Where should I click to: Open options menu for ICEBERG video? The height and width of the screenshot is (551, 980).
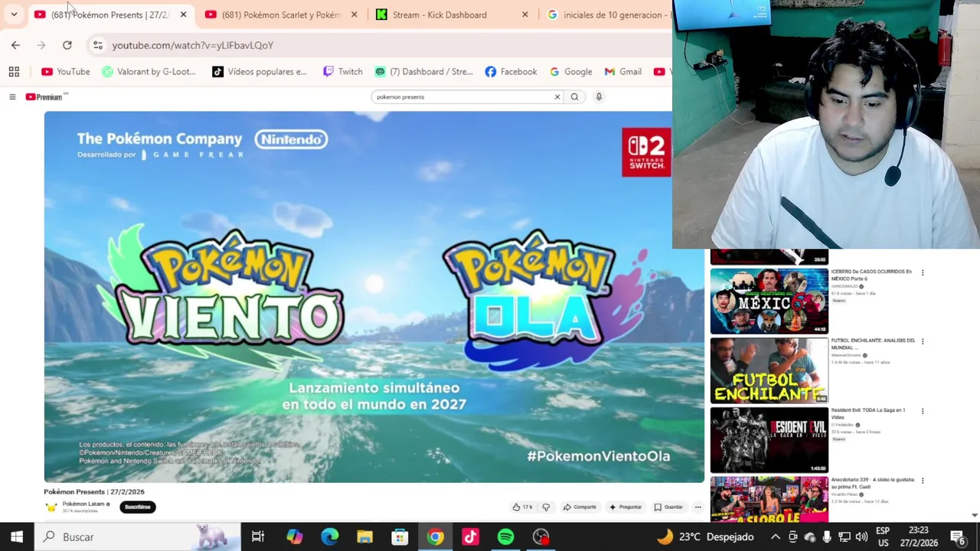[923, 272]
